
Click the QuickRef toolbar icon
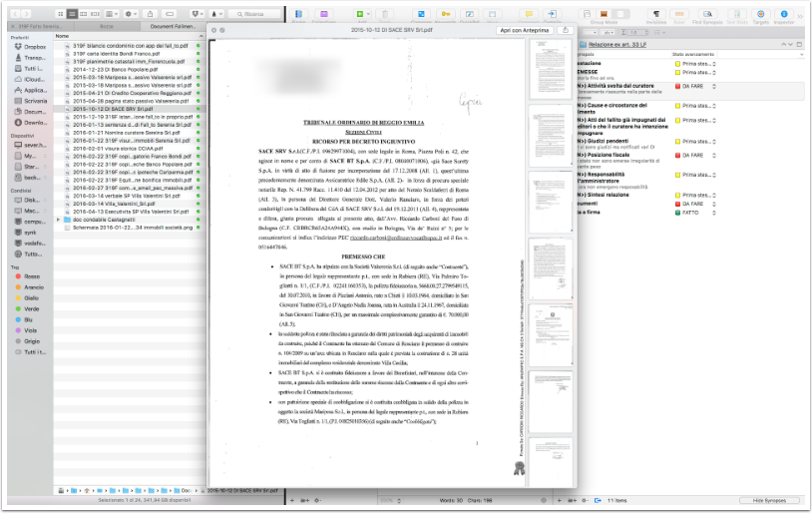click(469, 15)
